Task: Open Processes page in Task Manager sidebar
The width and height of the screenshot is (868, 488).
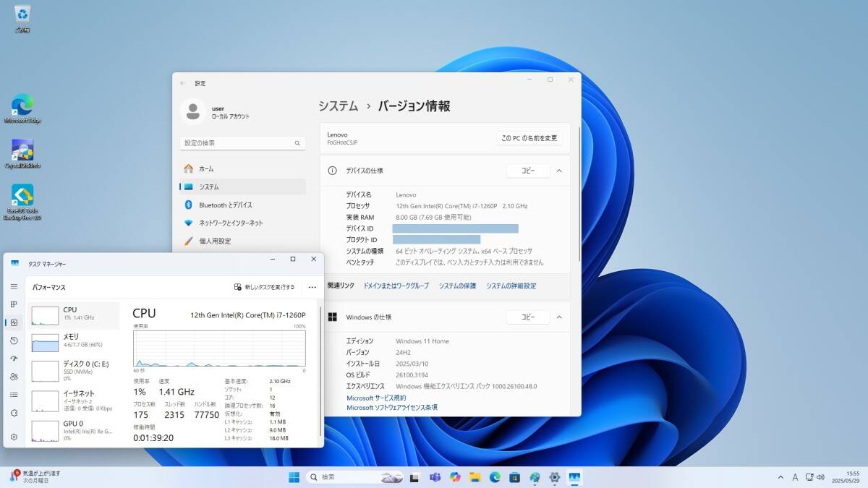Action: tap(14, 304)
